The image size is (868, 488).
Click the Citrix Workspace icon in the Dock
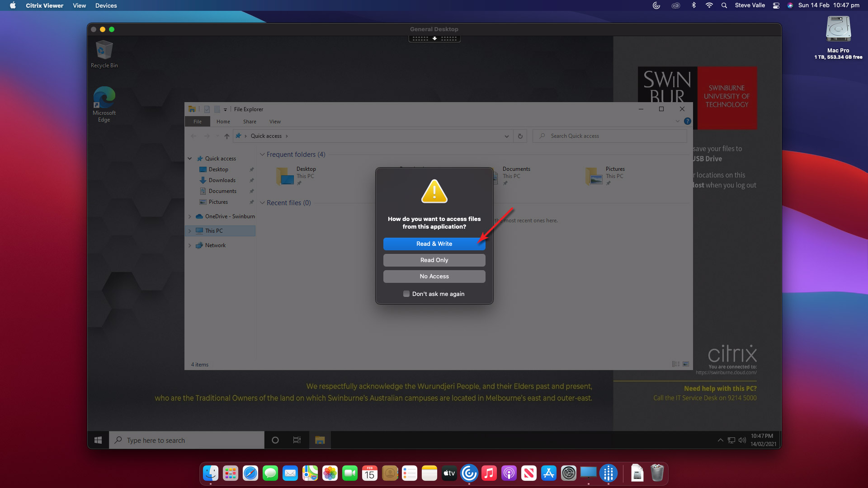tap(469, 473)
